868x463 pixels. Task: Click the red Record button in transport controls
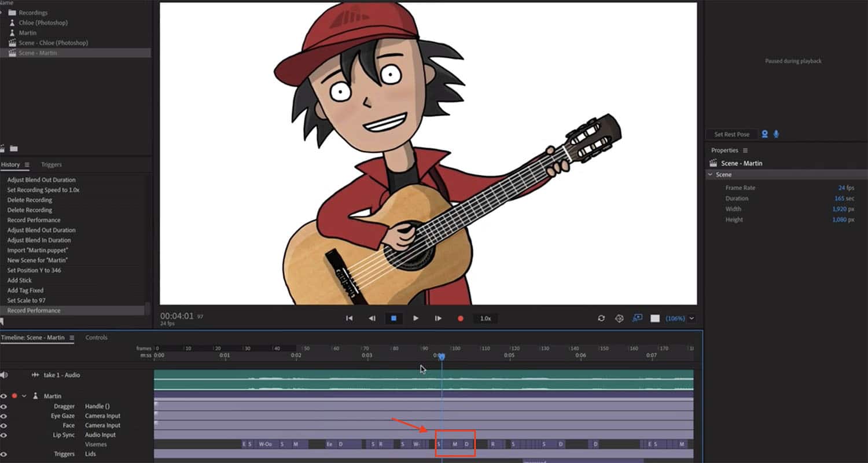point(461,318)
